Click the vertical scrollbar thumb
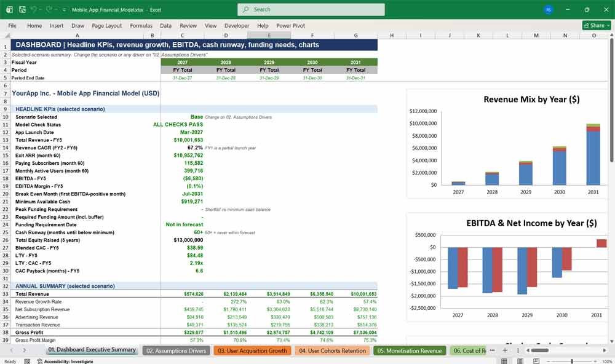 click(x=611, y=100)
